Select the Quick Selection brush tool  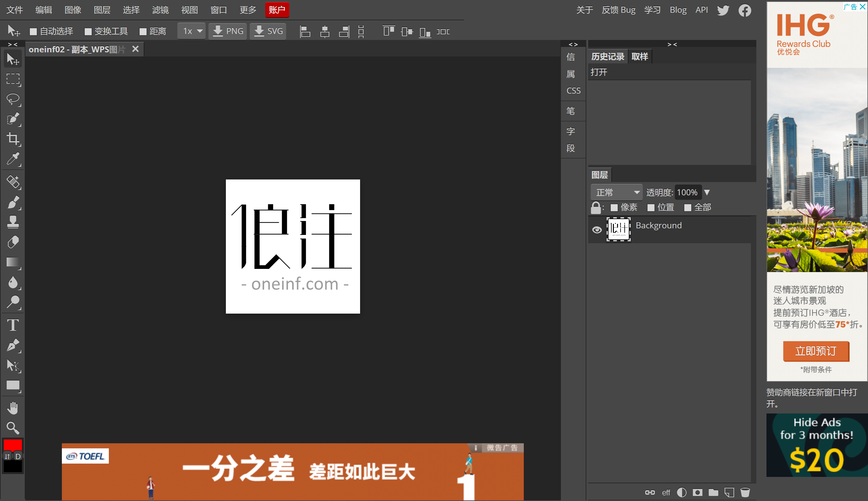(x=13, y=119)
